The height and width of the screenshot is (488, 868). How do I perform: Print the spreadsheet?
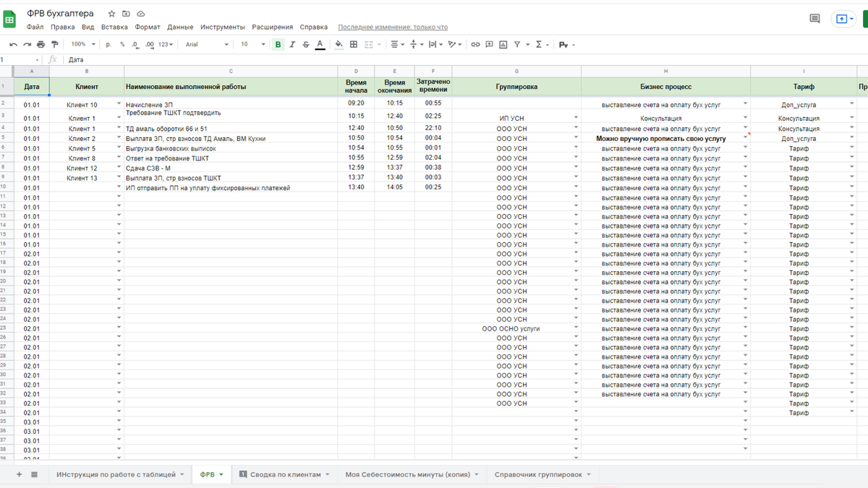pyautogui.click(x=41, y=45)
